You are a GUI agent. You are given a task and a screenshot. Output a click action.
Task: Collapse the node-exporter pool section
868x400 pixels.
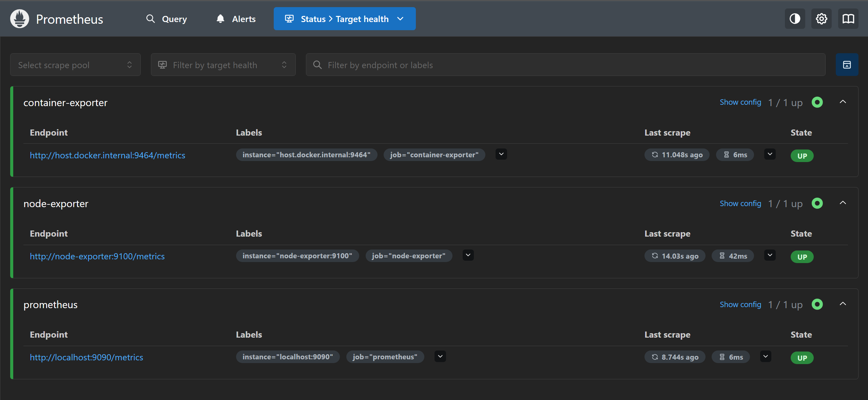(843, 203)
